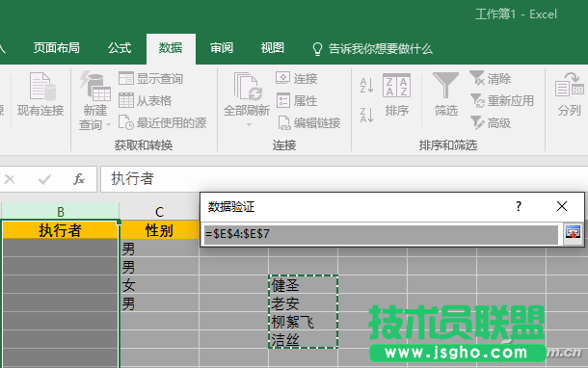Switch to Review (审阅) tab
Image resolution: width=588 pixels, height=368 pixels.
(x=222, y=48)
